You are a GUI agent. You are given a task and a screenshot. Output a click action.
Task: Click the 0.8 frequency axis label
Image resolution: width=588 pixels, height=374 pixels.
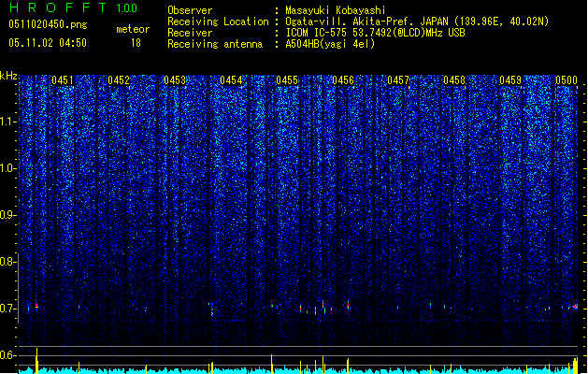click(x=8, y=262)
